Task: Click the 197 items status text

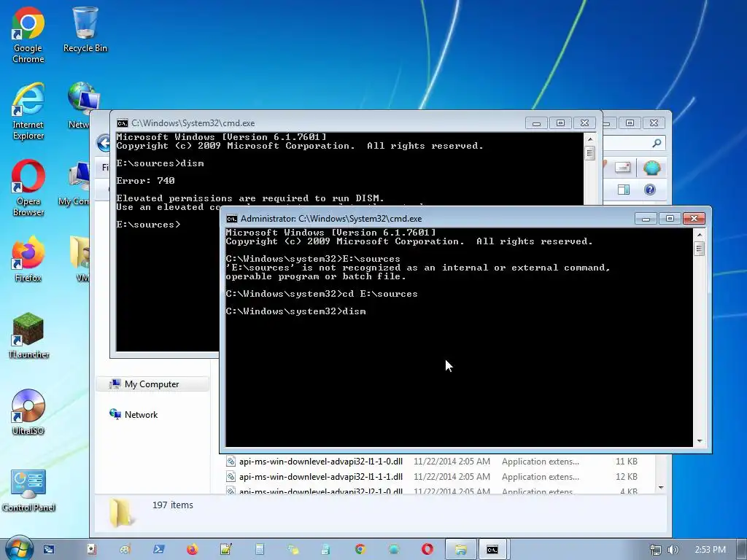Action: coord(173,505)
